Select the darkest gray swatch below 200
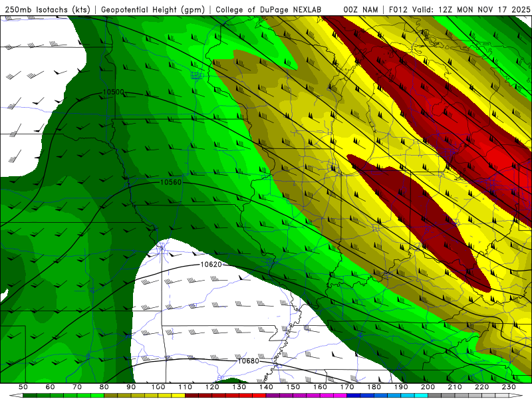 pos(435,395)
